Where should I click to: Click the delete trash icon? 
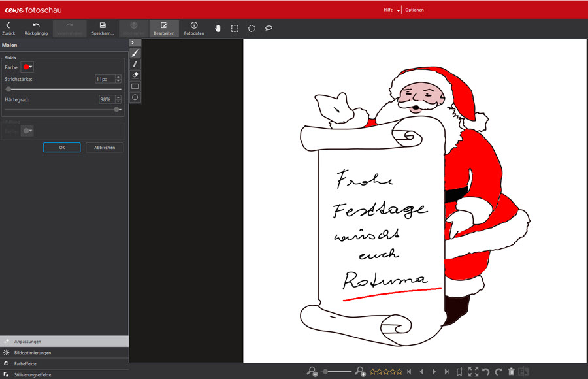512,371
